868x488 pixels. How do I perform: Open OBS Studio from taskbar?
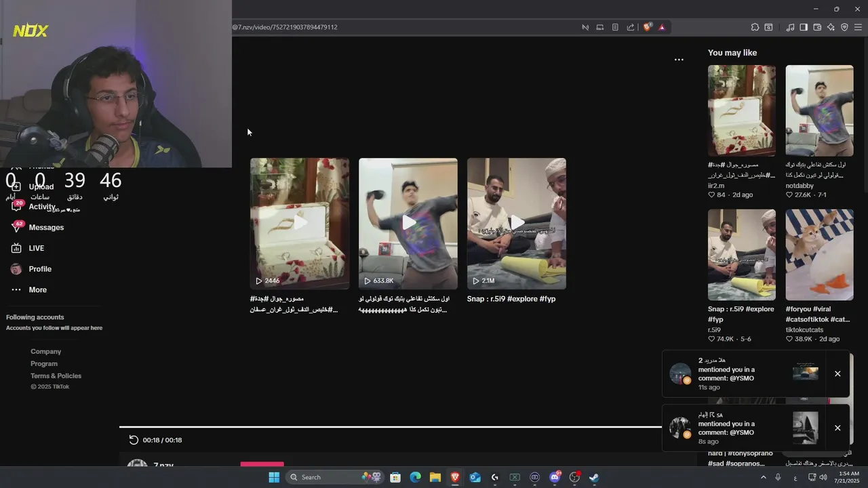tap(574, 477)
